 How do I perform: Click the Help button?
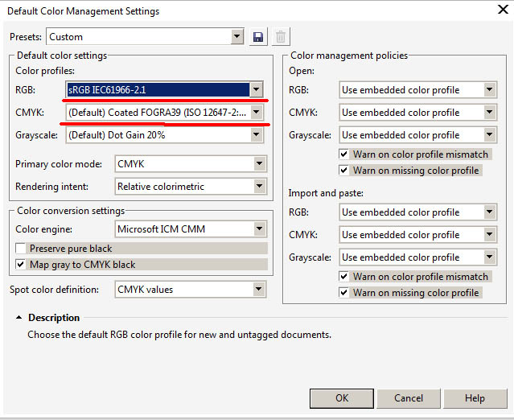(x=475, y=398)
